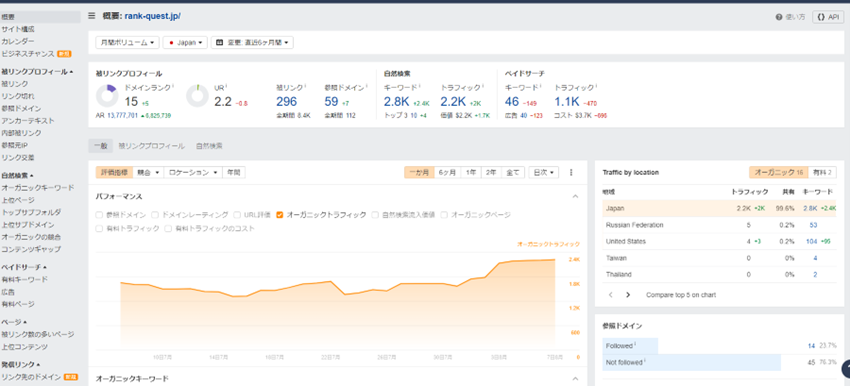The height and width of the screenshot is (386, 850).
Task: Enable the オーガニックページ checkbox
Action: pos(445,215)
